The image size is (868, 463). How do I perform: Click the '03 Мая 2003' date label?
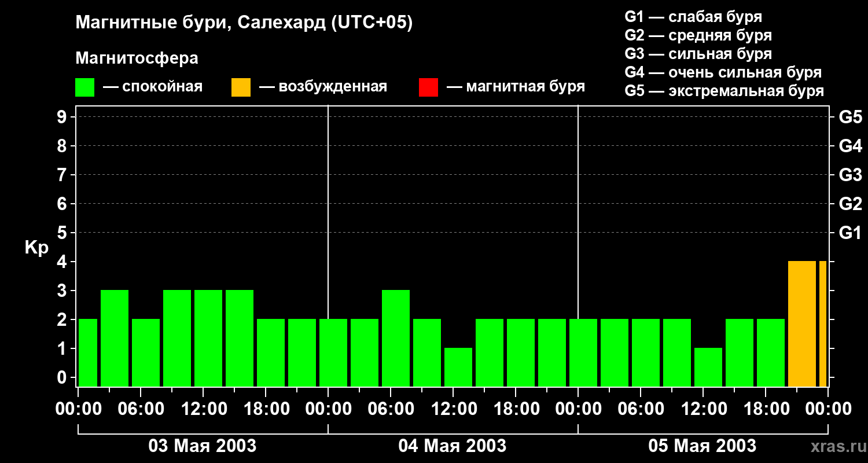click(203, 446)
